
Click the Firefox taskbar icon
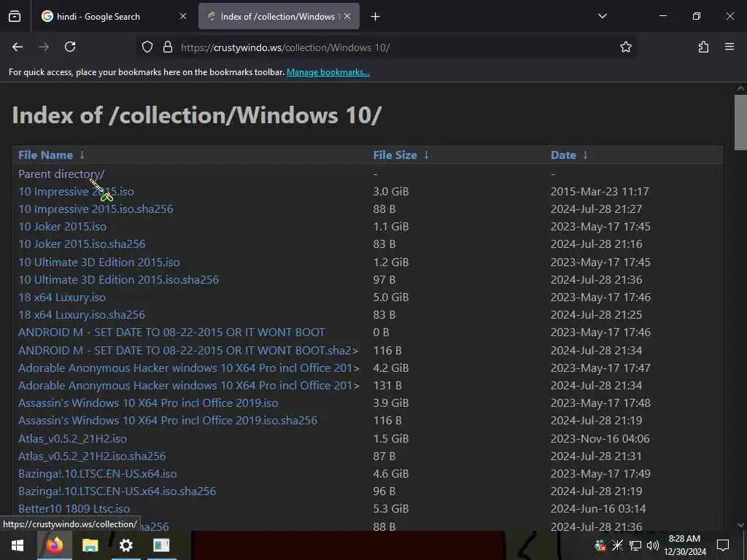tap(54, 545)
